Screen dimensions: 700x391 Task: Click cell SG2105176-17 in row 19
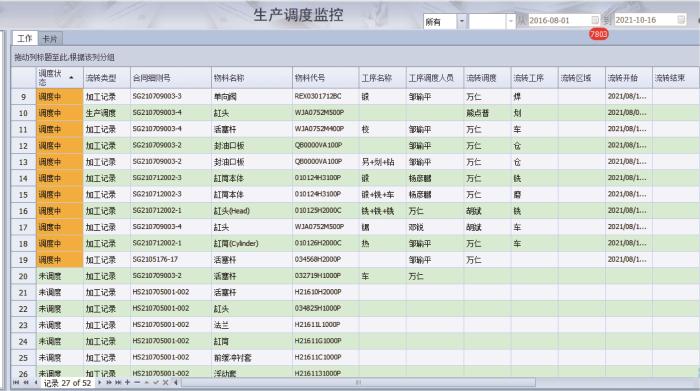(x=171, y=260)
